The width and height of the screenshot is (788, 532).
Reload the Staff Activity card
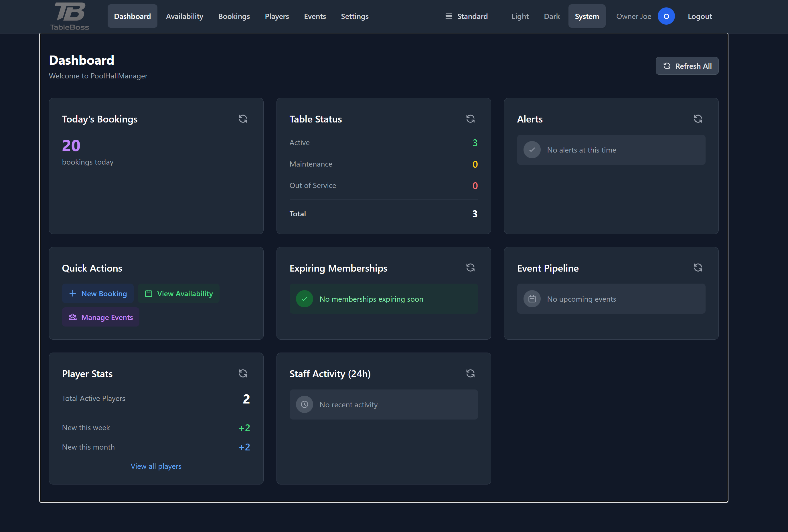tap(470, 373)
